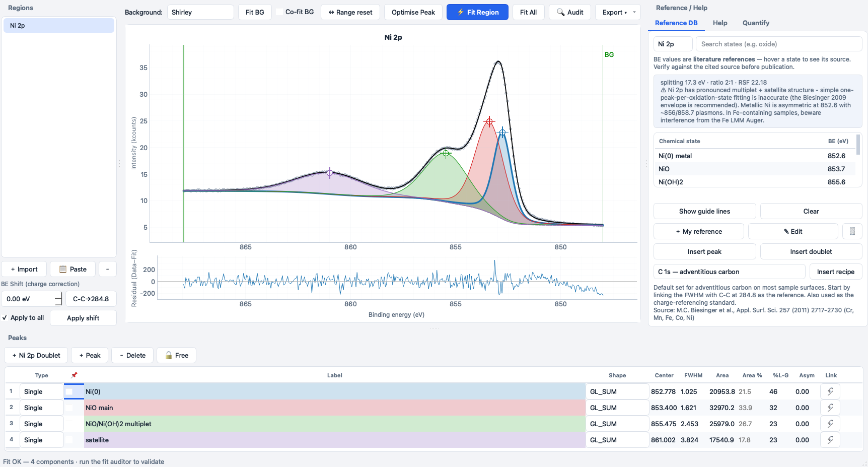Switch to the Help tab

pos(720,23)
